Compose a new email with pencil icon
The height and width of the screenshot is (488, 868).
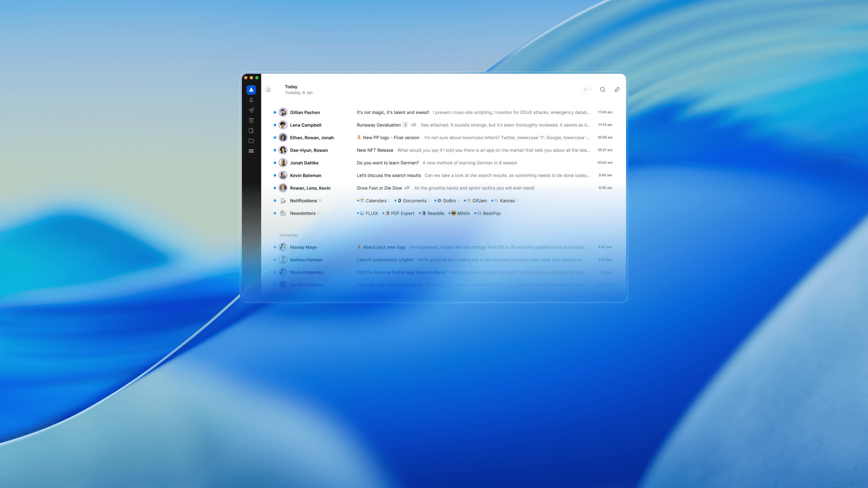(617, 90)
